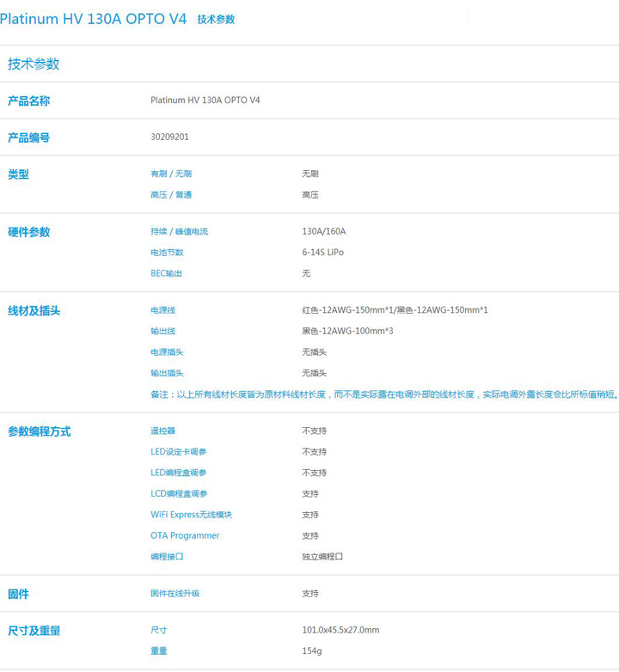Click the 线材及插头 section label
This screenshot has width=619, height=672.
[x=34, y=311]
